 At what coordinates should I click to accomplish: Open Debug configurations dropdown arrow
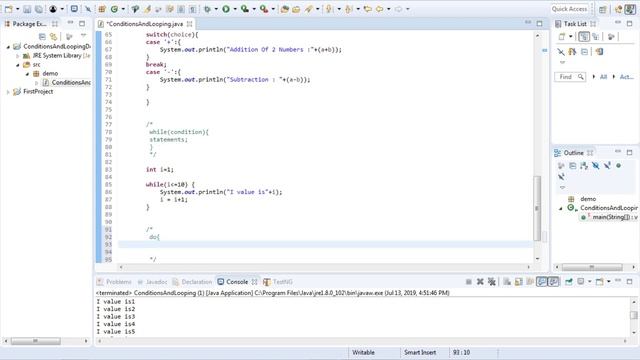[x=216, y=9]
